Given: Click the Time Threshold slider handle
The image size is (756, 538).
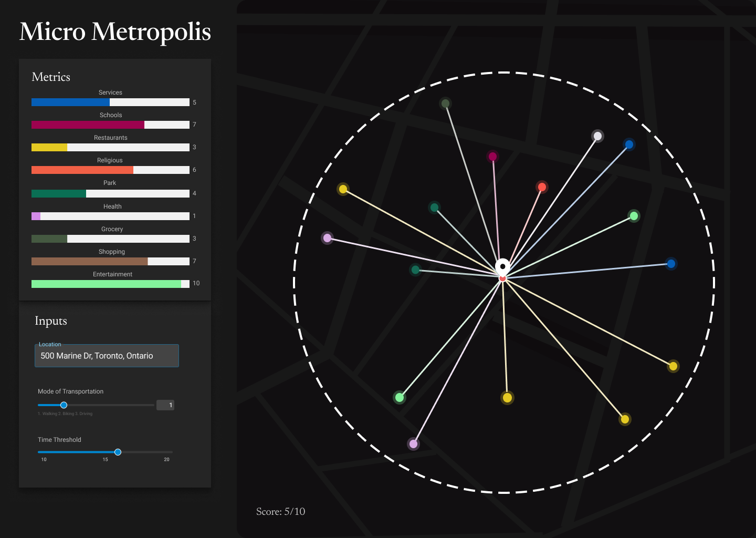Looking at the screenshot, I should (117, 452).
